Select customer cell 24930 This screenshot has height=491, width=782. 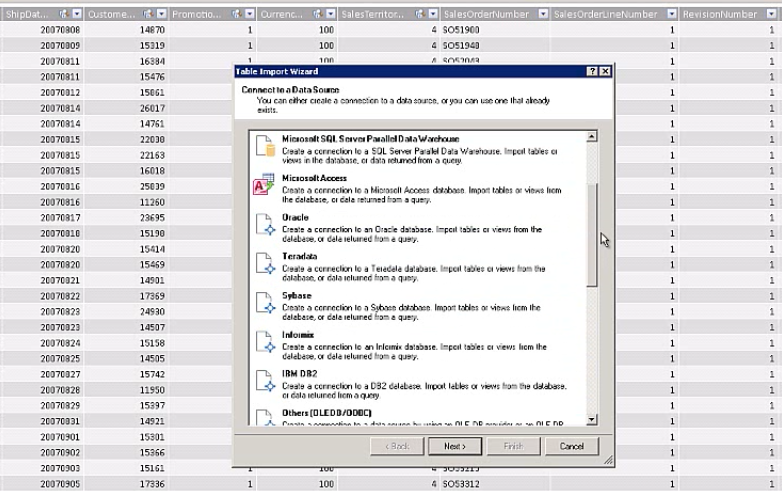[126, 312]
